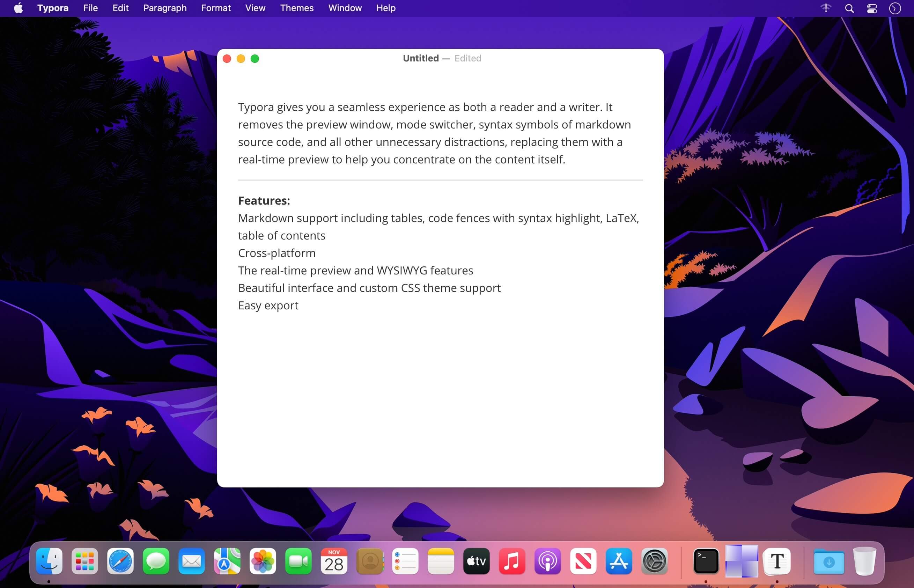Open Typora from the Dock
This screenshot has width=914, height=588.
pos(777,561)
